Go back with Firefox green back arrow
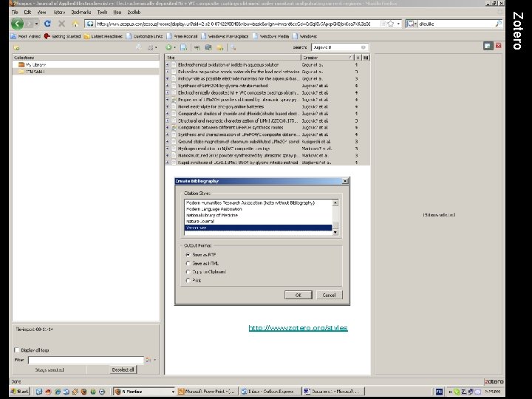532x399 pixels. 17,24
